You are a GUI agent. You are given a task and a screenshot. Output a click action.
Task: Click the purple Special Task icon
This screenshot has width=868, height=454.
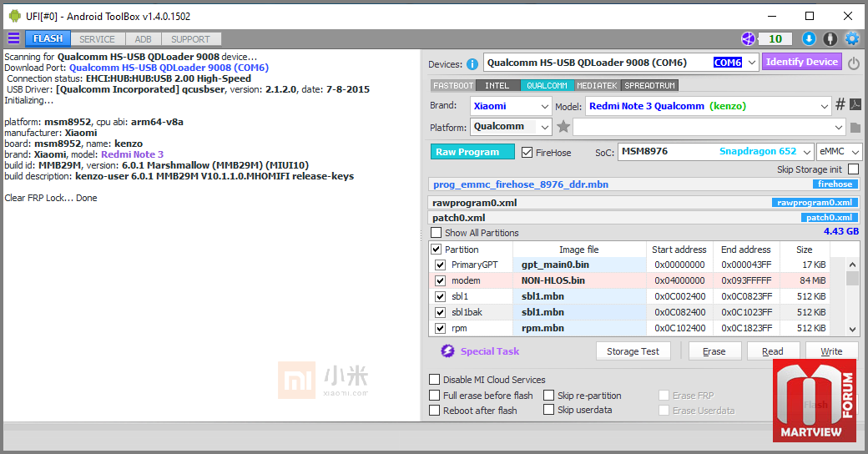click(447, 351)
